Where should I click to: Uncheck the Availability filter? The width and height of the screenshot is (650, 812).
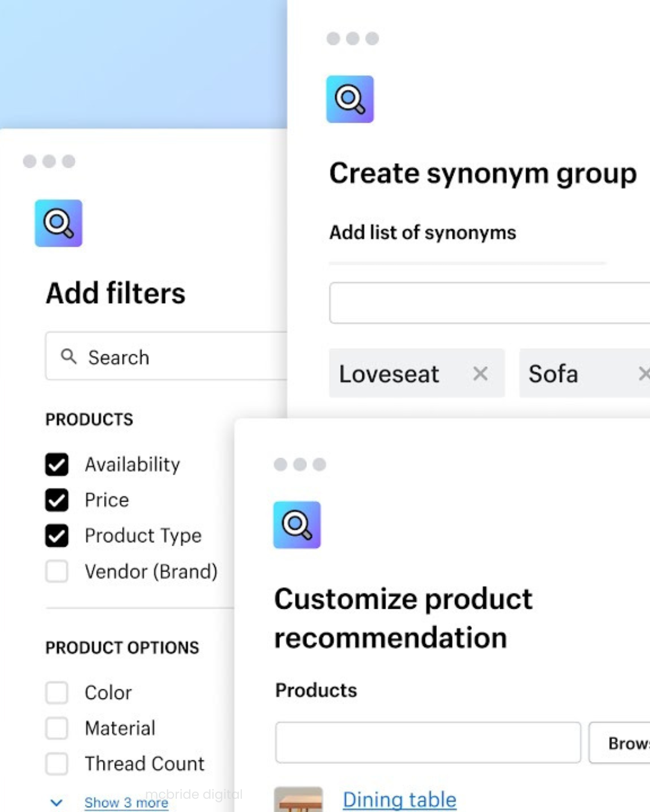pyautogui.click(x=57, y=464)
